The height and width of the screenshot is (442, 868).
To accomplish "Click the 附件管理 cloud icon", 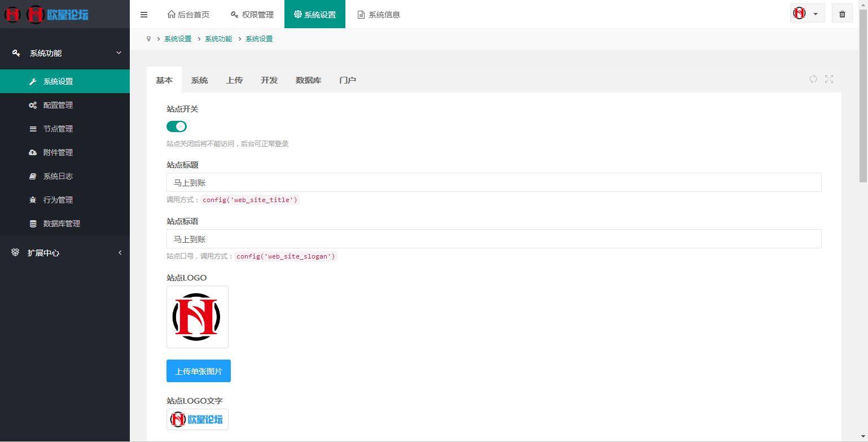I will [x=34, y=152].
